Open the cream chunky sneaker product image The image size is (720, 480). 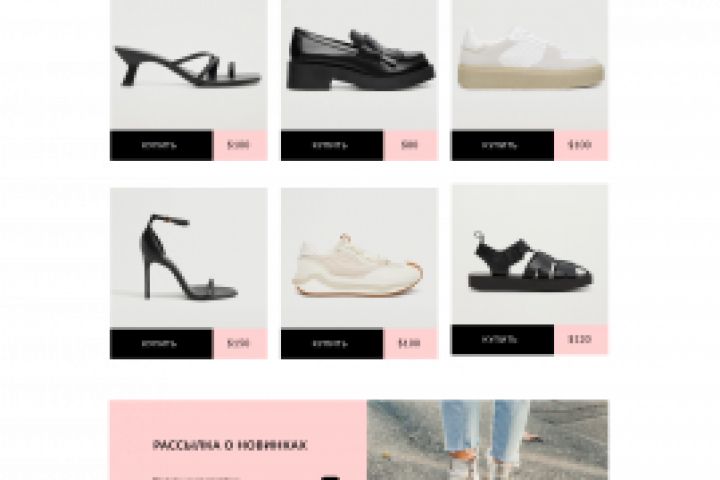[x=360, y=258]
